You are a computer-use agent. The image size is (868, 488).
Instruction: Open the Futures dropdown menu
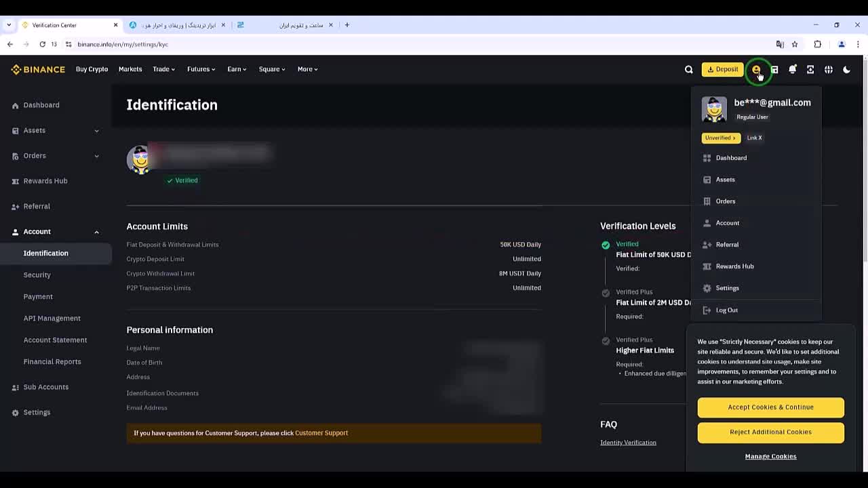coord(201,69)
